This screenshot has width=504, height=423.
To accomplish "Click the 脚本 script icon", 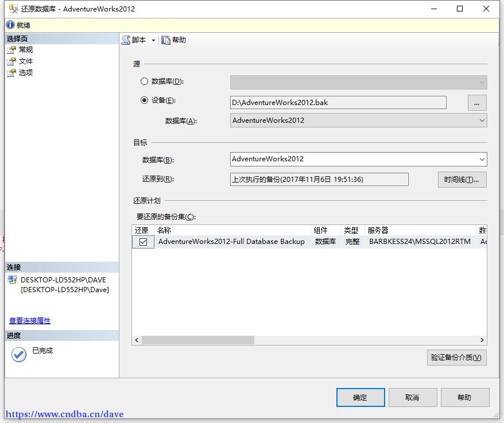I will coord(126,40).
